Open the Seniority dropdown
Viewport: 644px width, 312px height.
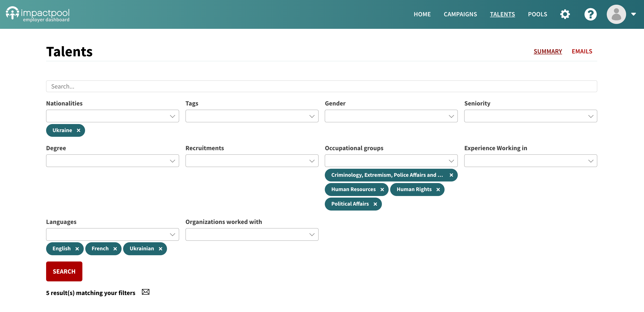(530, 116)
